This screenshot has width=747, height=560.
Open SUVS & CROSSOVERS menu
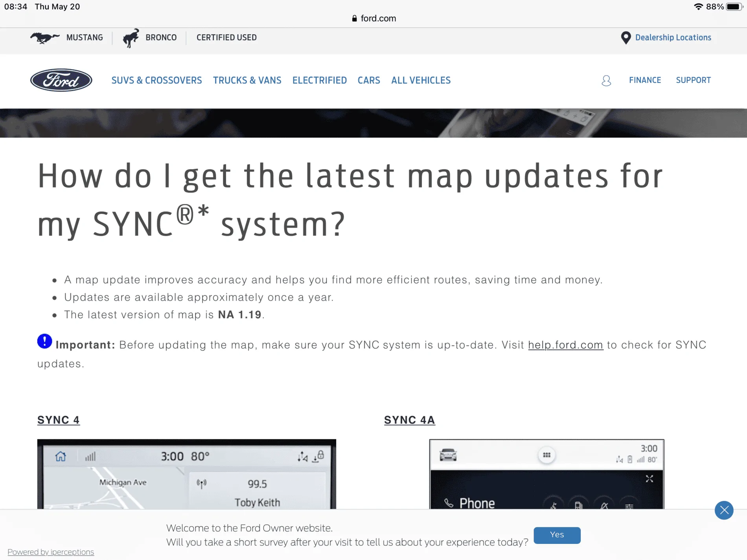(156, 81)
